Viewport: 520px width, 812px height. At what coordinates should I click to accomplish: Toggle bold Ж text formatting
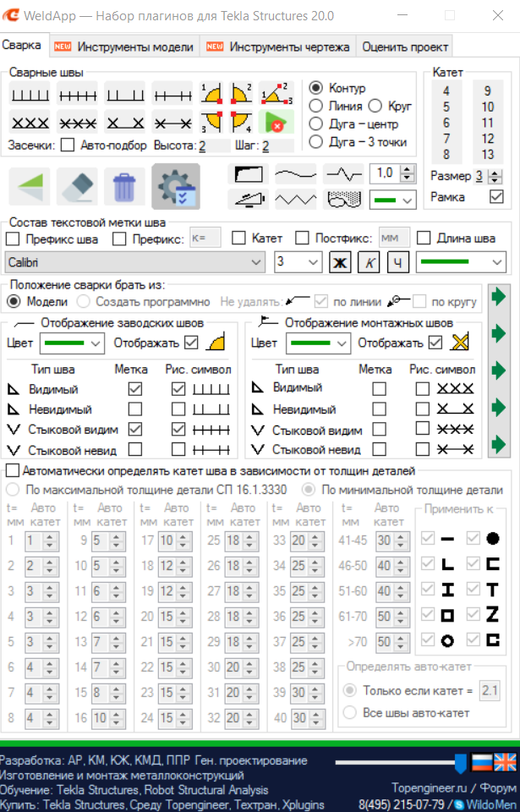point(340,262)
